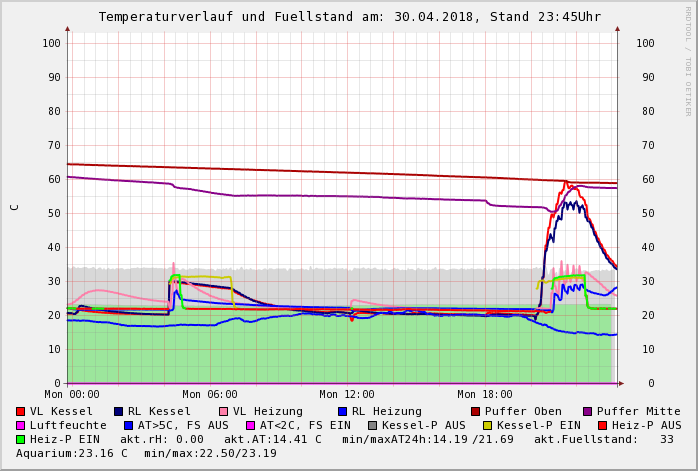
Task: Click the 'Mon 06:00' x-axis label
Action: pyautogui.click(x=210, y=394)
